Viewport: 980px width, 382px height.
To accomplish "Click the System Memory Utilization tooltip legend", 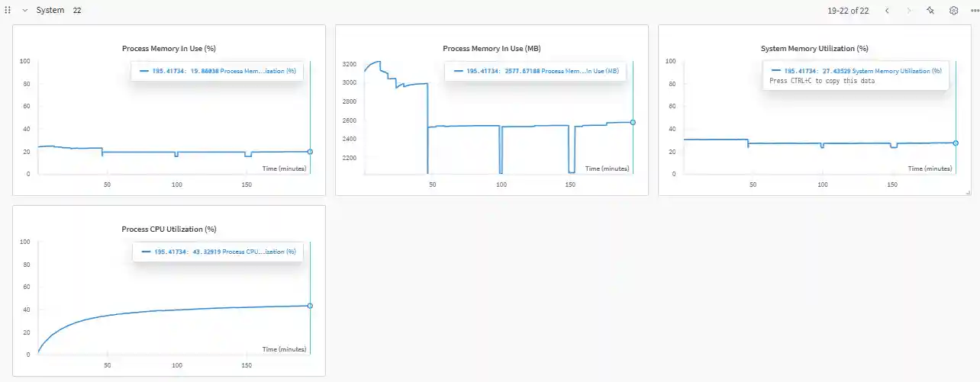I will click(x=855, y=71).
